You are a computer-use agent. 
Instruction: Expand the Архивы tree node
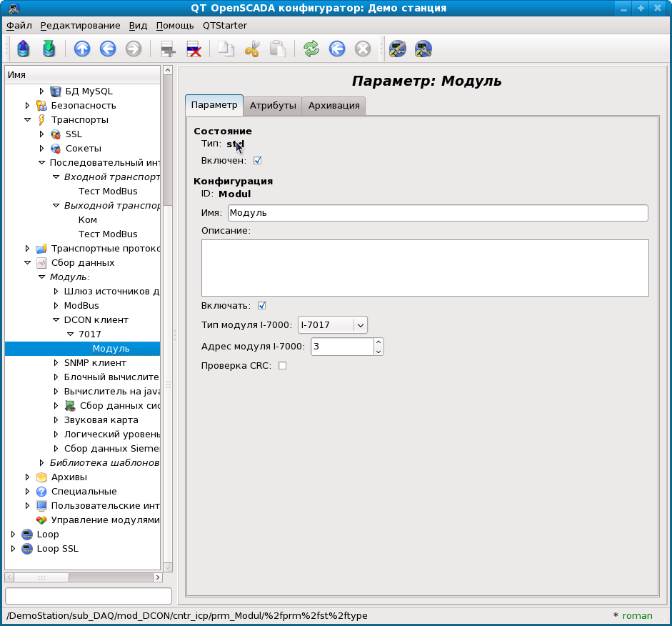click(x=28, y=477)
